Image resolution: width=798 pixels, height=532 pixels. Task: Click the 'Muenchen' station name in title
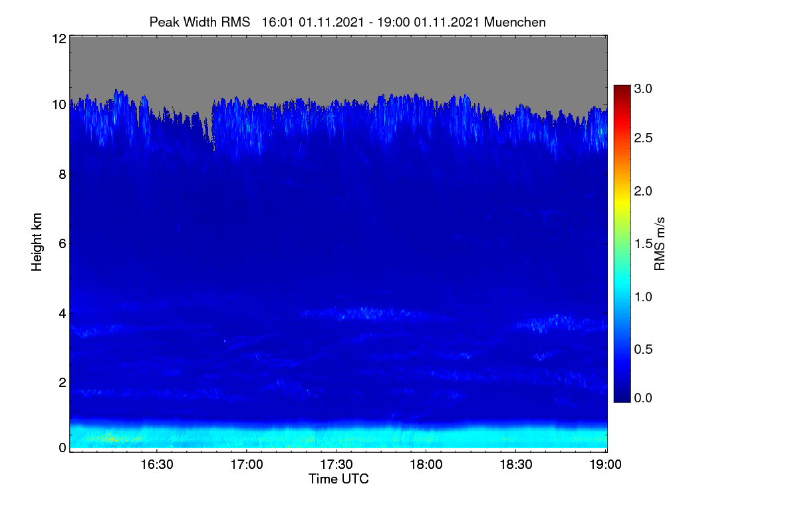tap(515, 22)
